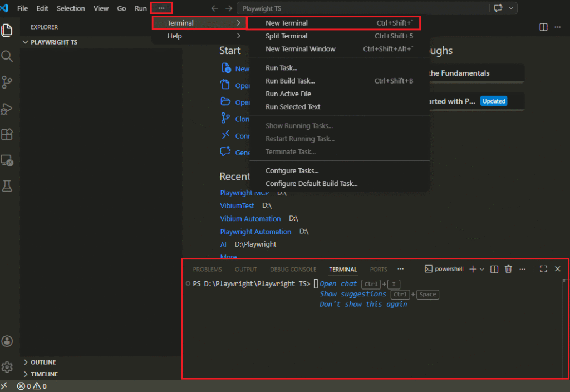Open additional panel tabs ellipsis after Ports

click(401, 269)
